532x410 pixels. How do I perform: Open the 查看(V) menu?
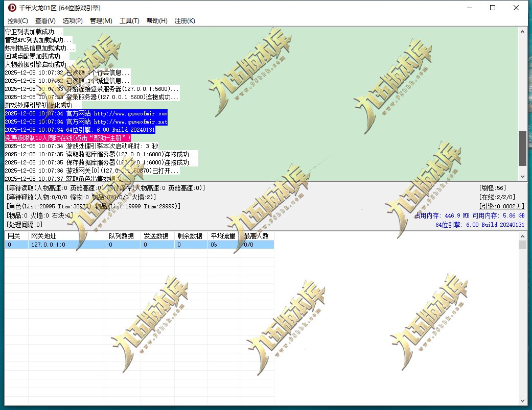45,20
